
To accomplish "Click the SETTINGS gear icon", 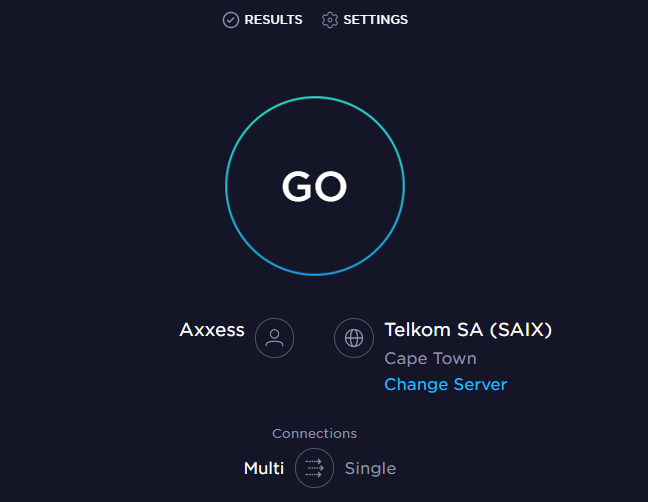I will tap(330, 20).
